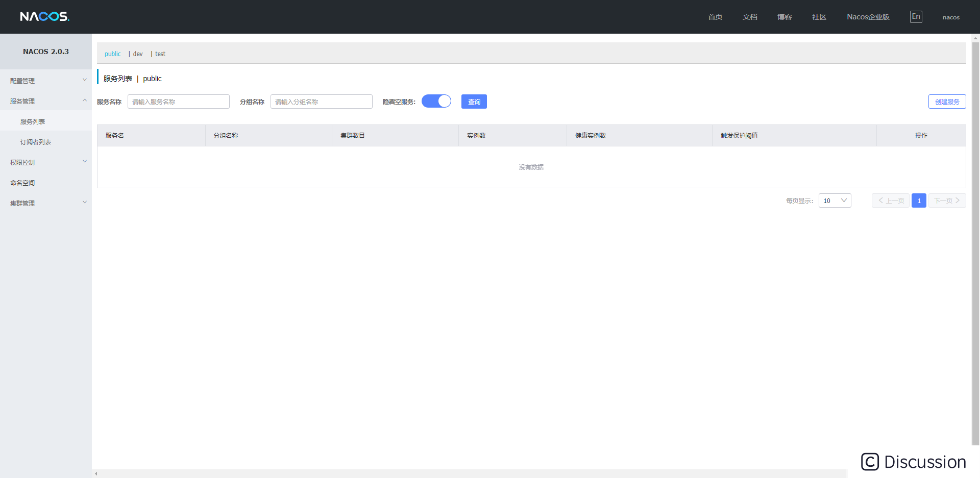Click the 服务名 column header
Image resolution: width=980 pixels, height=478 pixels.
tap(152, 135)
